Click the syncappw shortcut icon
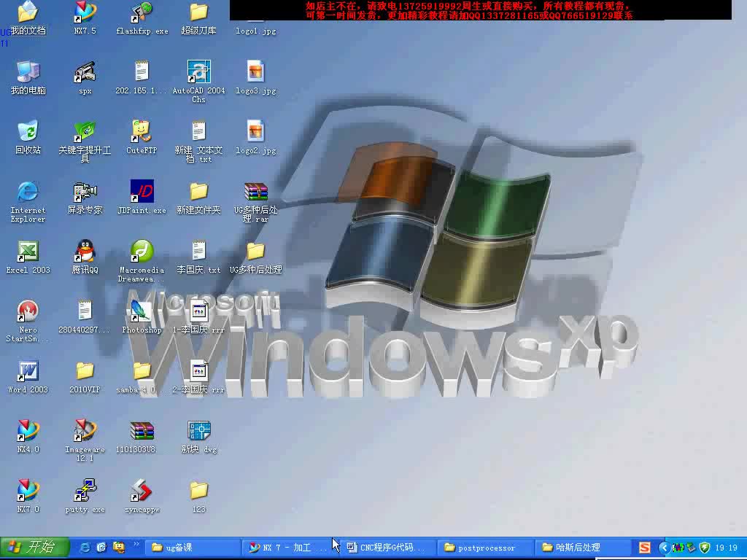Image resolution: width=747 pixels, height=560 pixels. (142, 491)
